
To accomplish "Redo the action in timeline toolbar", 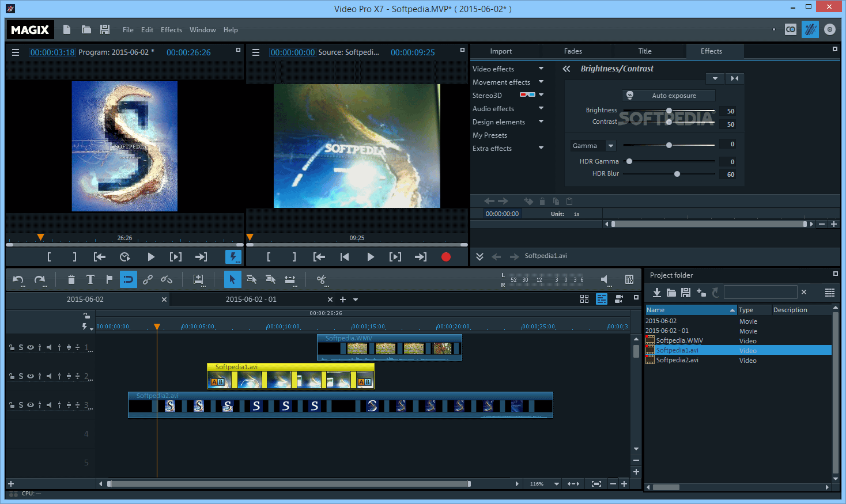I will pyautogui.click(x=40, y=280).
